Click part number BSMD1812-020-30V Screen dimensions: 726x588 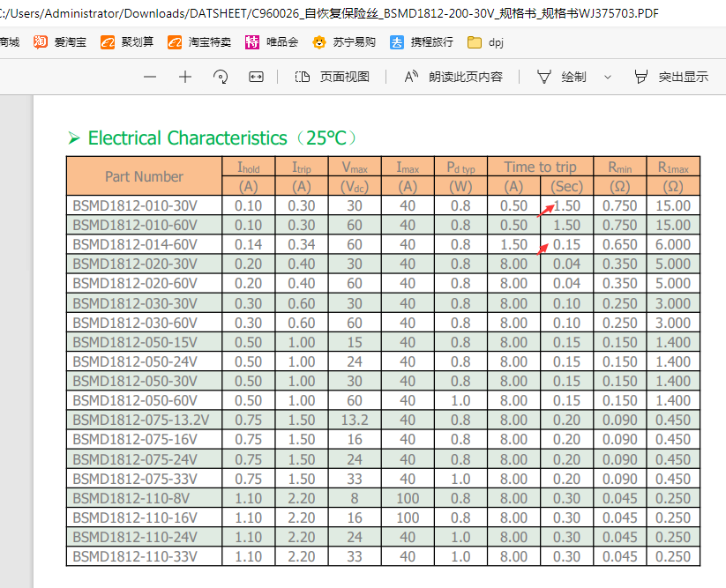pyautogui.click(x=135, y=264)
